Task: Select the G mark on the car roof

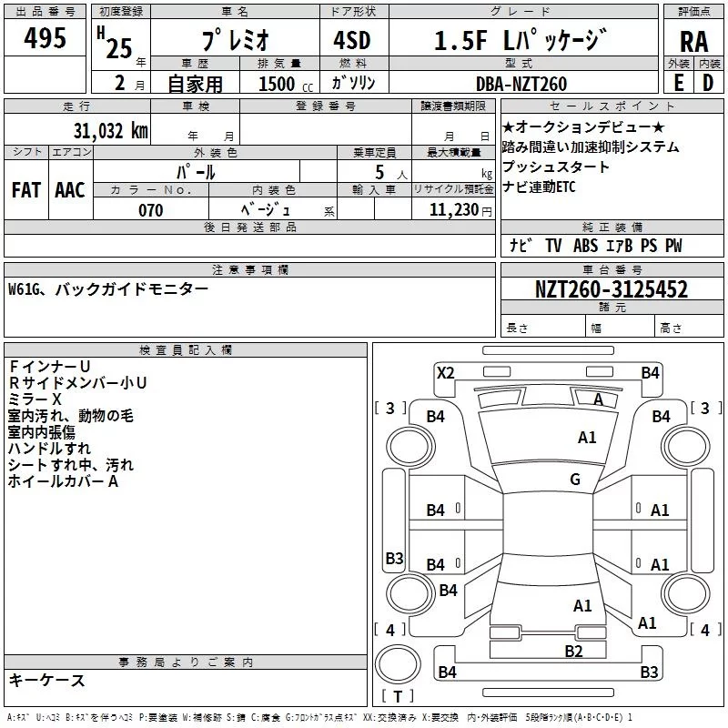Action: tap(574, 480)
